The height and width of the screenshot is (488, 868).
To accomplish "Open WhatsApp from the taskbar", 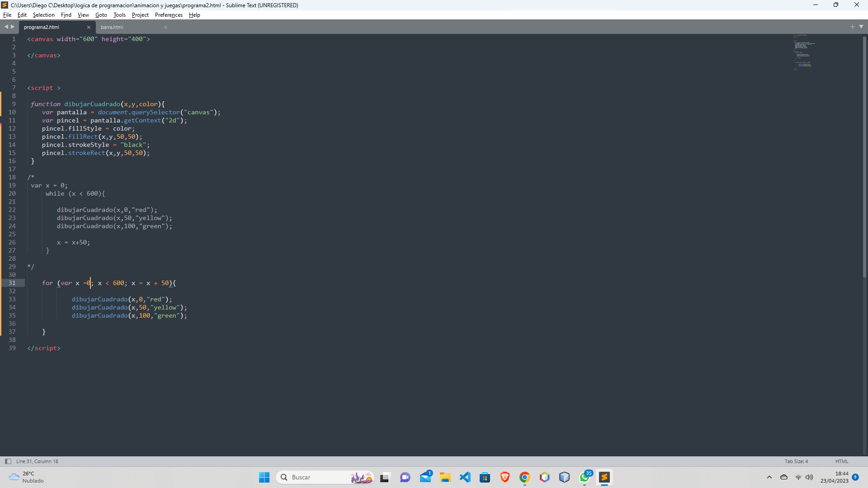I will click(585, 477).
